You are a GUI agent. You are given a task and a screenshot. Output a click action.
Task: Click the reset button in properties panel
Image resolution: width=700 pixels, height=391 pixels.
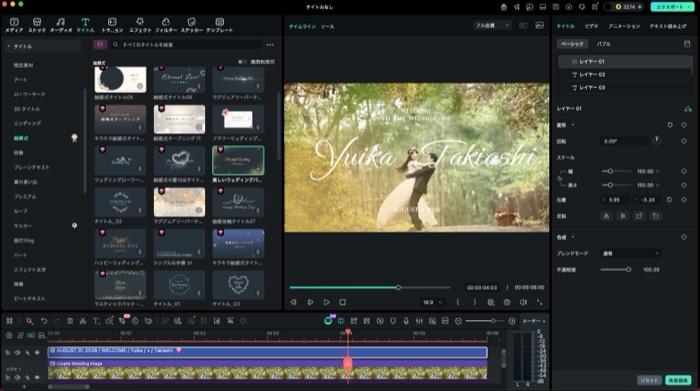[x=649, y=380]
